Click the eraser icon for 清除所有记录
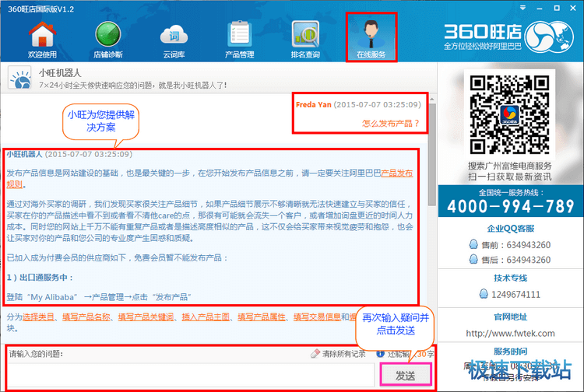The width and height of the screenshot is (584, 392). 315,353
